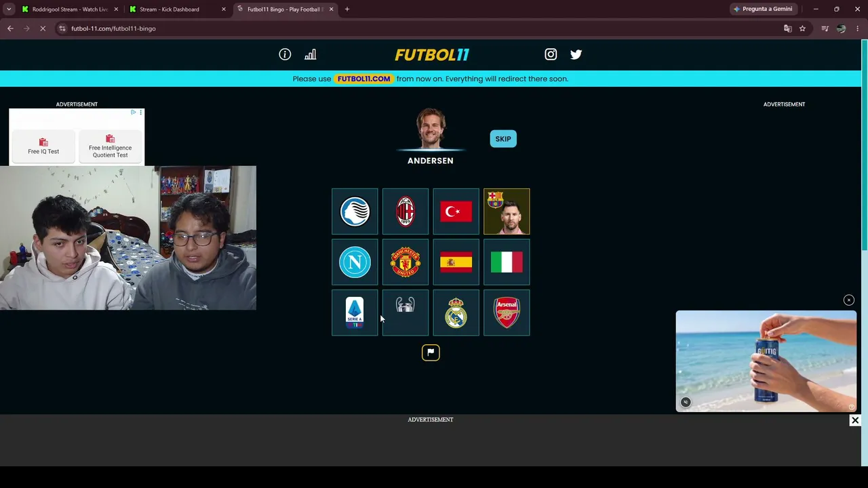
Task: Stop loading the page
Action: 43,28
